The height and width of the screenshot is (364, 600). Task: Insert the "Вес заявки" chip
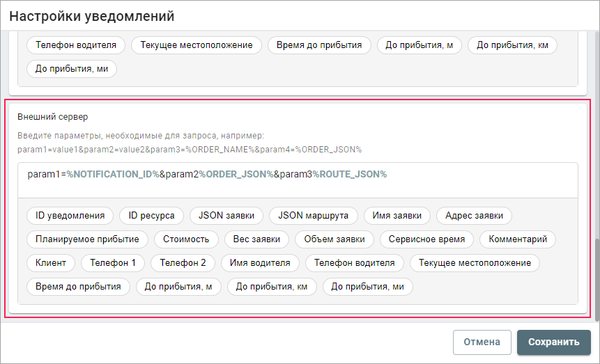point(256,239)
